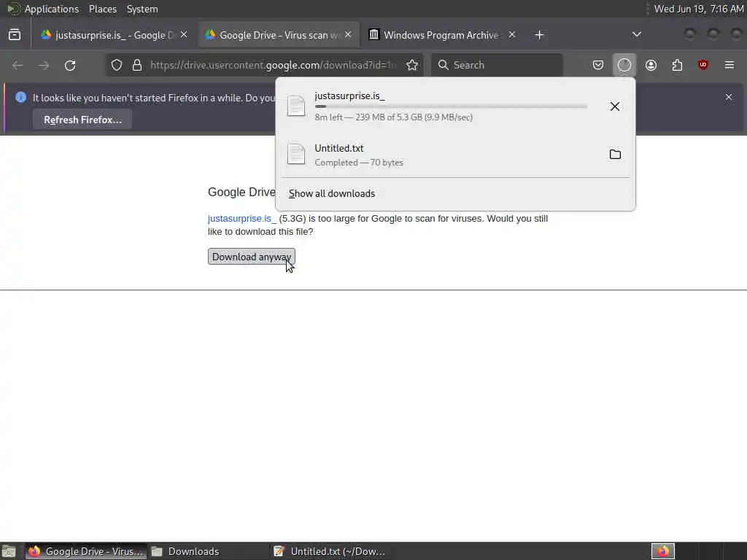The image size is (747, 560).
Task: Open the uBlock Origin extension icon
Action: click(x=703, y=65)
